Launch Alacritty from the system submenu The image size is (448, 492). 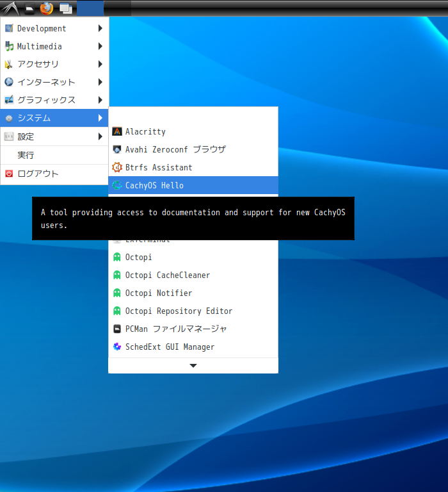click(193, 131)
